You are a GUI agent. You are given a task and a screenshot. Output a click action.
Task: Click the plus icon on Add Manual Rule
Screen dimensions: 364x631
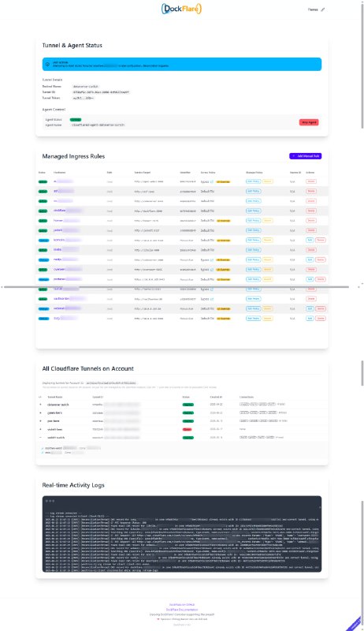pos(294,156)
